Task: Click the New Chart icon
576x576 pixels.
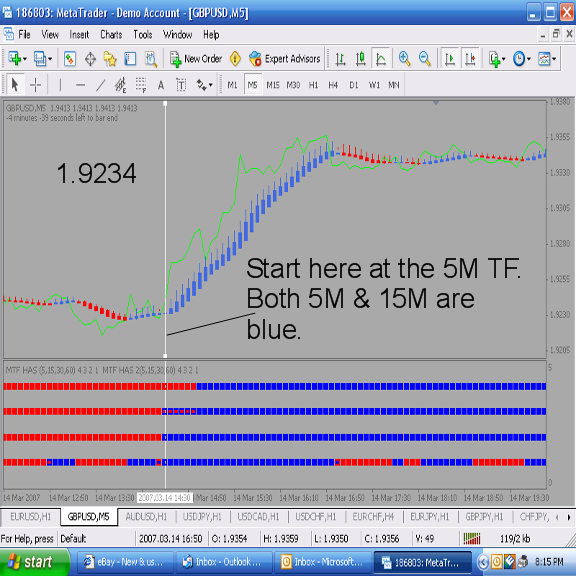Action: point(14,59)
